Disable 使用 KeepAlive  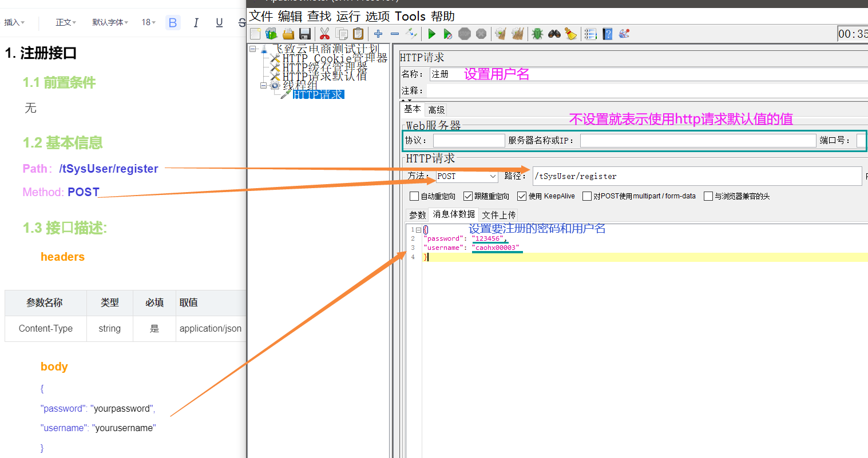tap(521, 196)
